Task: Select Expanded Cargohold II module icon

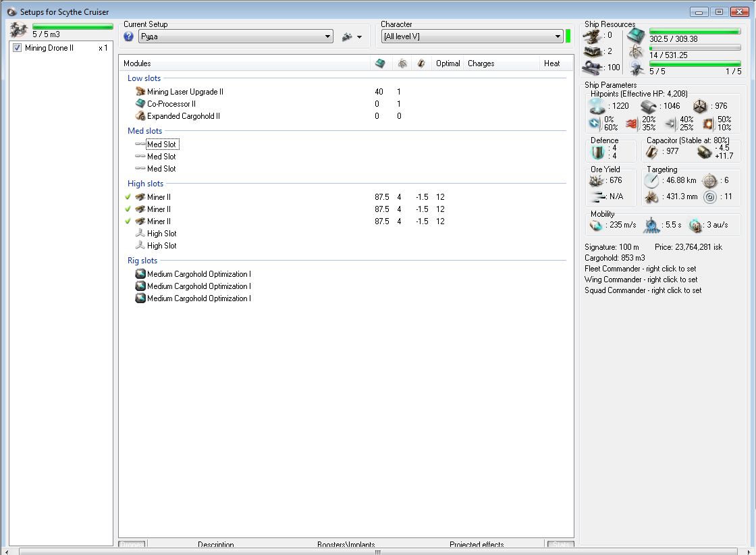Action: click(140, 115)
